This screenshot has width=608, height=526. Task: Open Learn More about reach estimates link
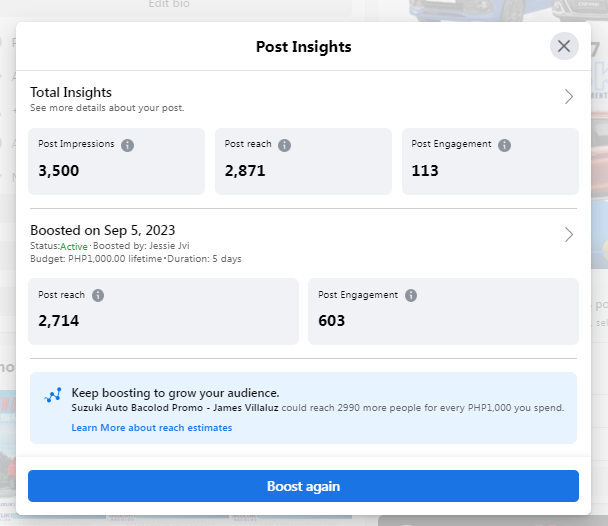(x=152, y=428)
